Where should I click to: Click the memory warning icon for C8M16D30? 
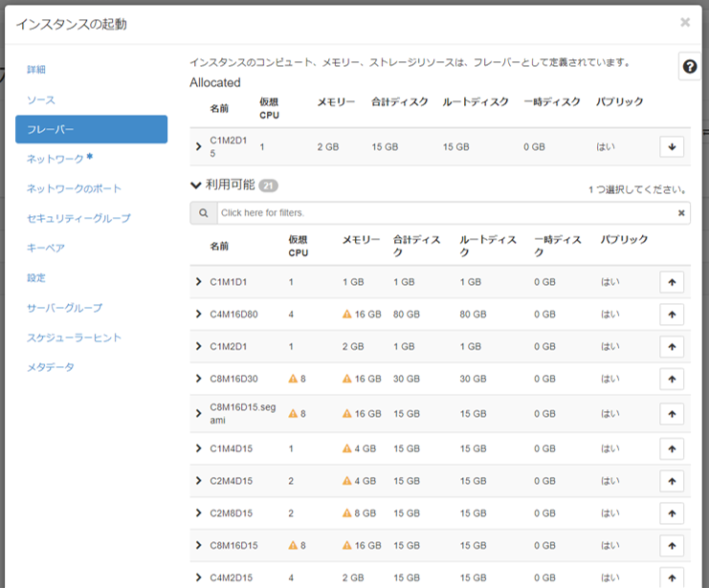click(x=346, y=379)
